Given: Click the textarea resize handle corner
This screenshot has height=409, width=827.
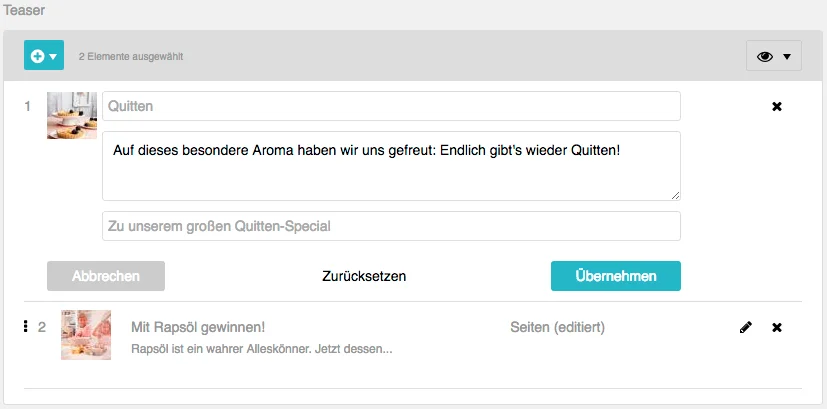Looking at the screenshot, I should tap(675, 195).
